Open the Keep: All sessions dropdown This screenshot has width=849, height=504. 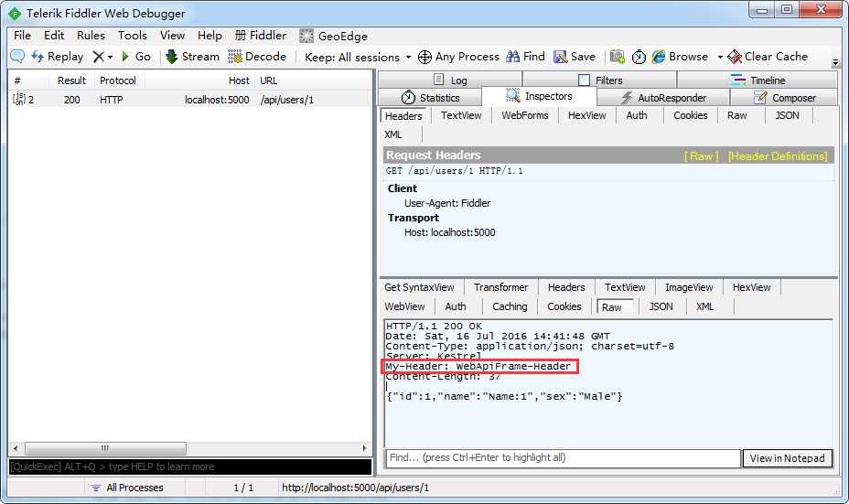click(358, 57)
